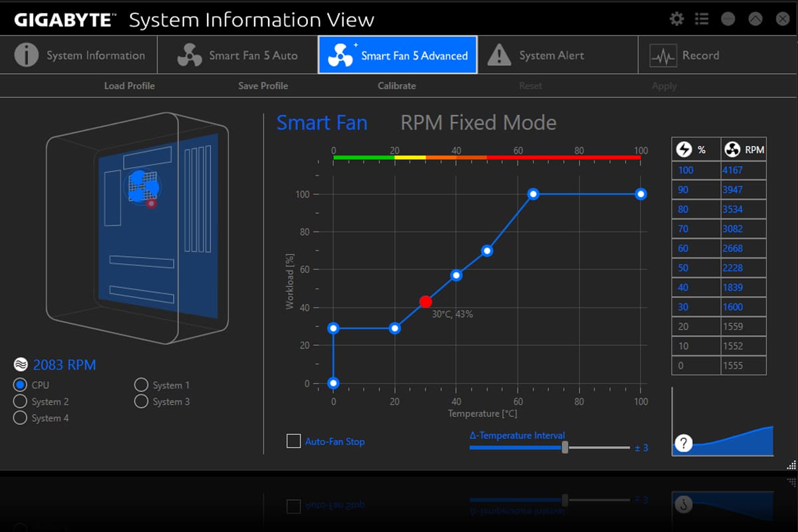
Task: Click the warning triangle icon on System Alert
Action: [x=499, y=55]
